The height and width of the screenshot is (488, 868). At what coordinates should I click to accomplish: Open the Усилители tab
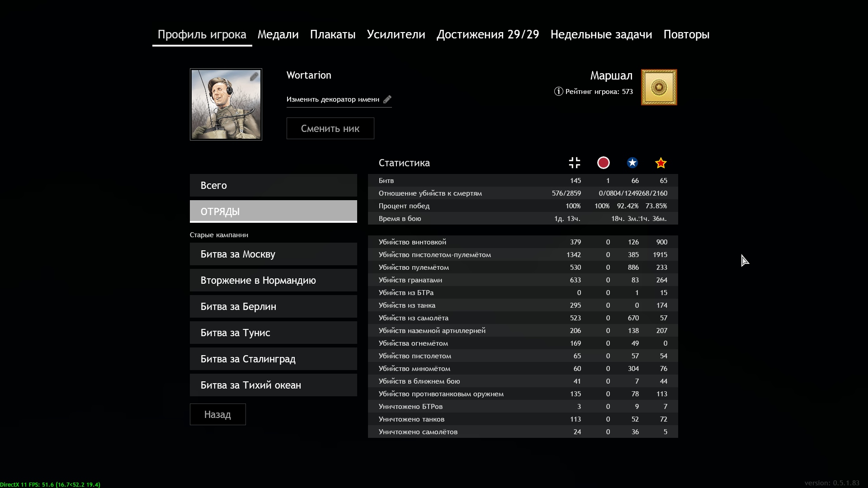396,34
